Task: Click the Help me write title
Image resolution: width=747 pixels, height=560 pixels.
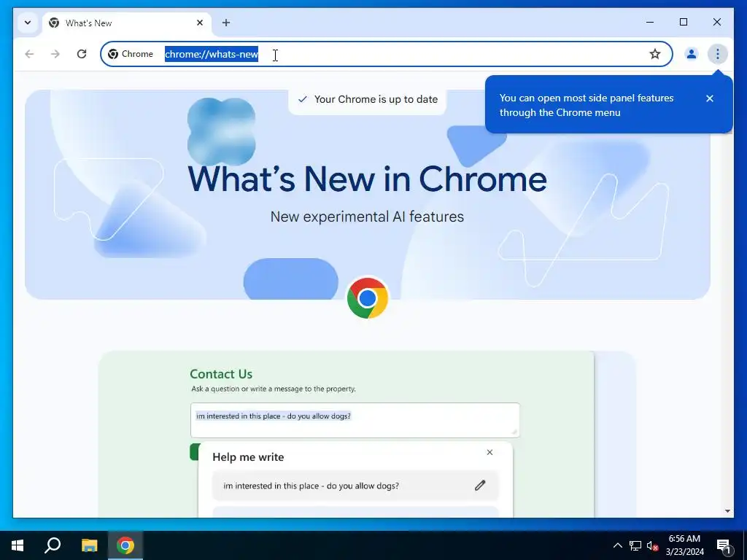Action: [x=248, y=457]
